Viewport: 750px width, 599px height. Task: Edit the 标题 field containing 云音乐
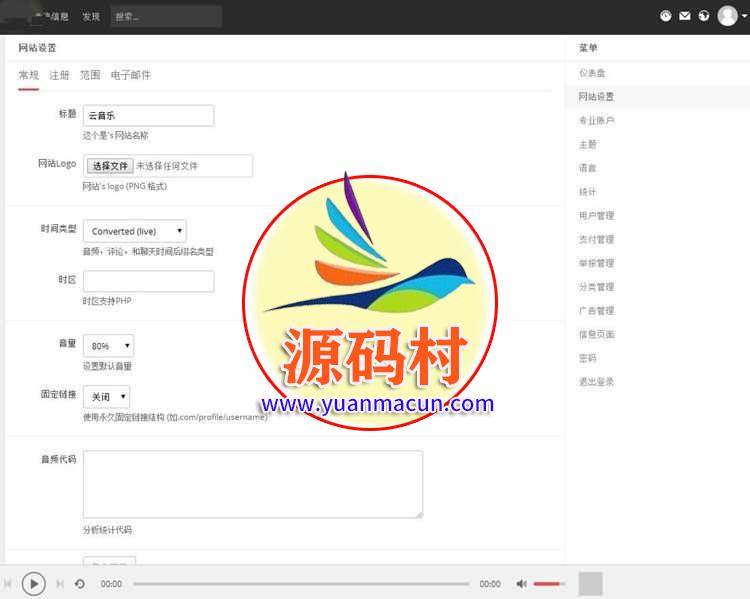tap(149, 116)
